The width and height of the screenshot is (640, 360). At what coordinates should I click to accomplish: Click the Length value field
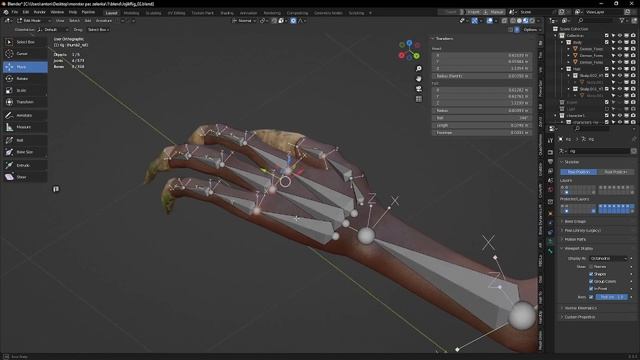[x=482, y=125]
